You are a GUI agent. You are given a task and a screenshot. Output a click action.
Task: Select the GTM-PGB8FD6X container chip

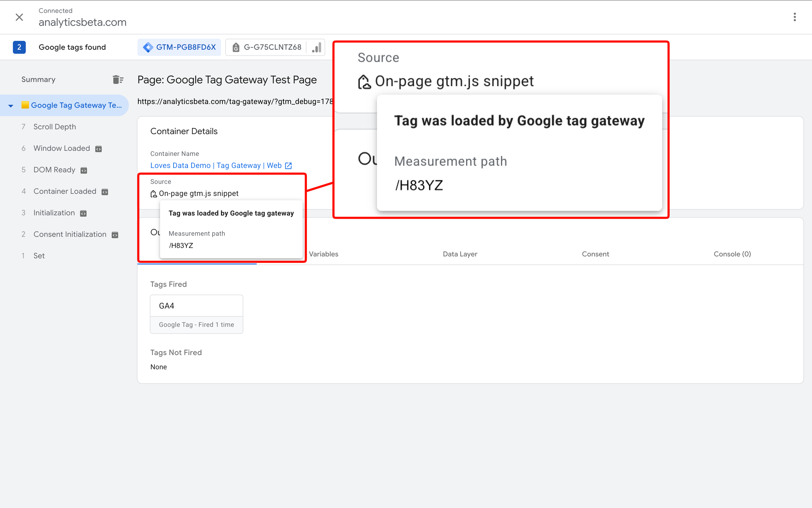(x=179, y=47)
